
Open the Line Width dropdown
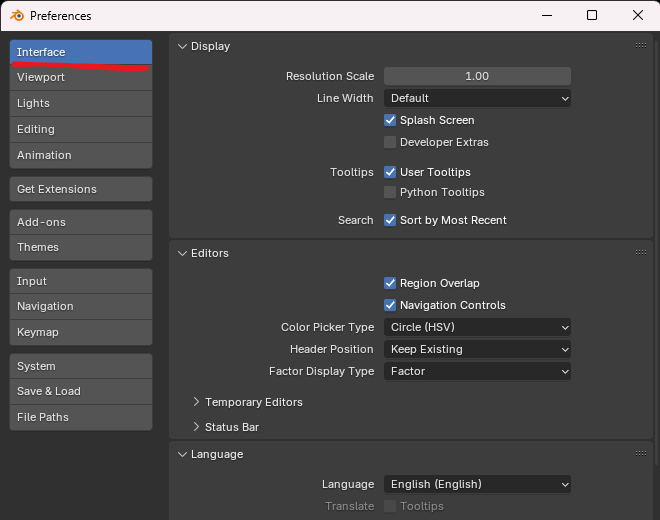click(x=477, y=98)
